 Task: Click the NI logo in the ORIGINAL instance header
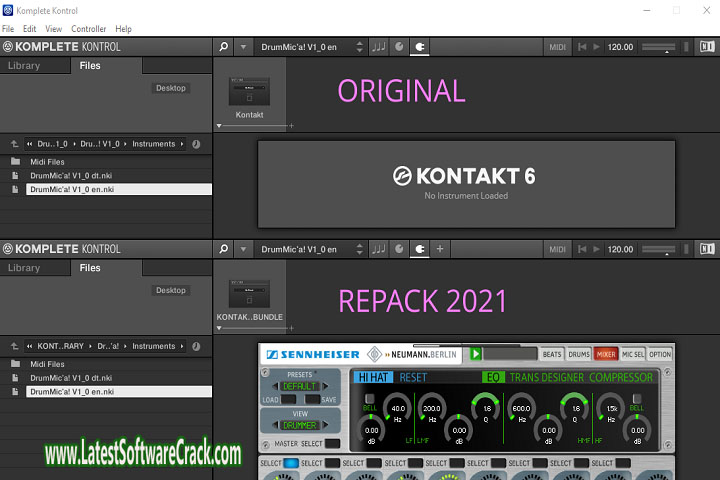pyautogui.click(x=707, y=47)
